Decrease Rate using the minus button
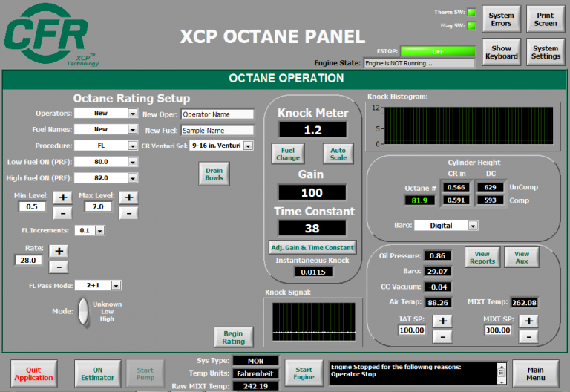This screenshot has width=570, height=392. pyautogui.click(x=59, y=267)
